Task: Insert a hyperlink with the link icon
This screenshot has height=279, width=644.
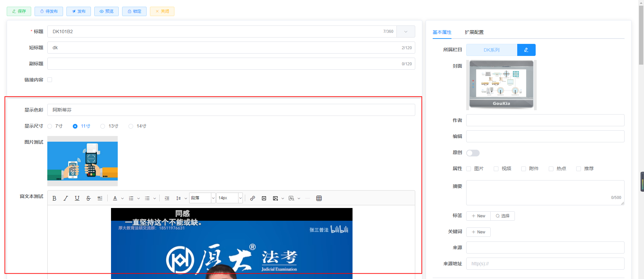Action: pos(253,198)
